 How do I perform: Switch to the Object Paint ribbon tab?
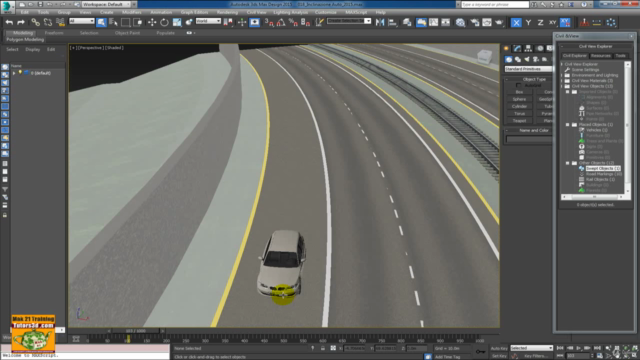pyautogui.click(x=127, y=33)
